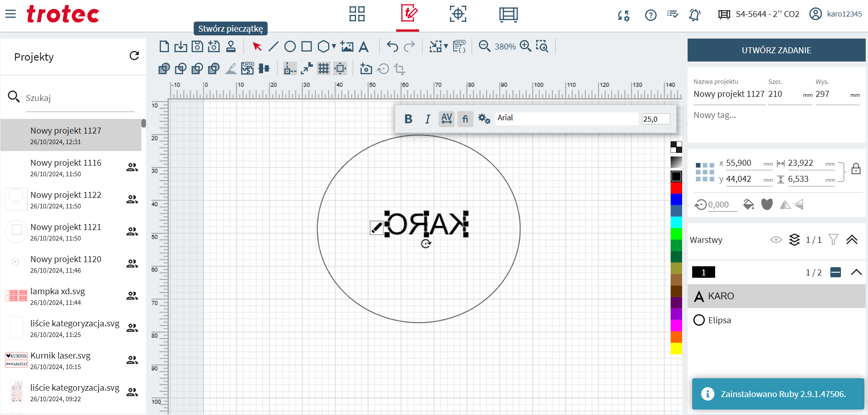
Task: Pick the cyan color swatch
Action: point(676,222)
